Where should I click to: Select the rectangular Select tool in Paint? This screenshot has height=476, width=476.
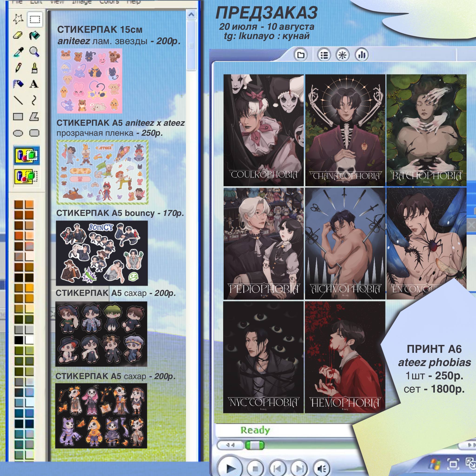pos(35,19)
